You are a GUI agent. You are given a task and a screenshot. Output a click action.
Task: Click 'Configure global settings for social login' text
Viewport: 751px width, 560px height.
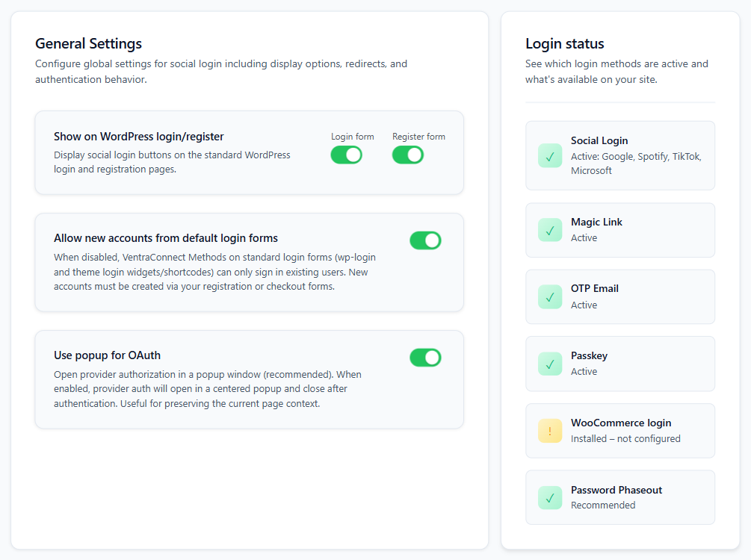pos(221,72)
